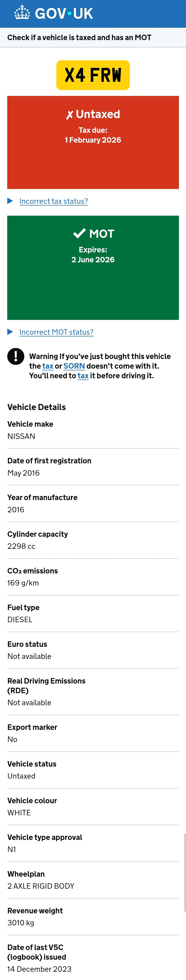Open the SORN link in the warning
Image resolution: width=186 pixels, height=980 pixels.
(x=74, y=366)
